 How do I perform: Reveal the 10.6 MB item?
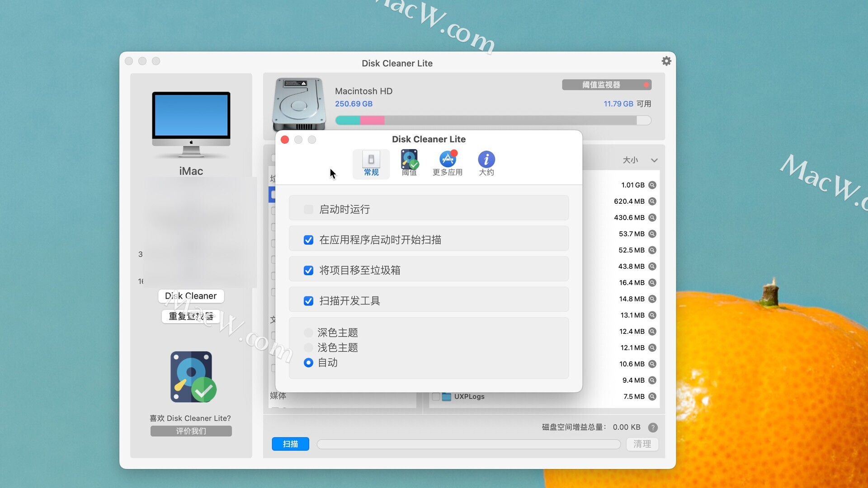click(652, 364)
